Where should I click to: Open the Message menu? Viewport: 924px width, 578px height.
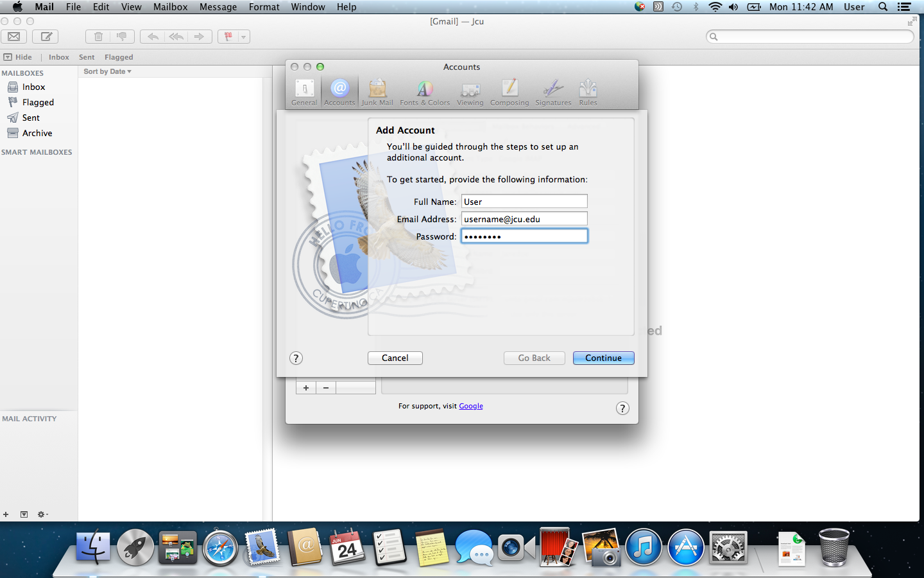click(x=218, y=7)
